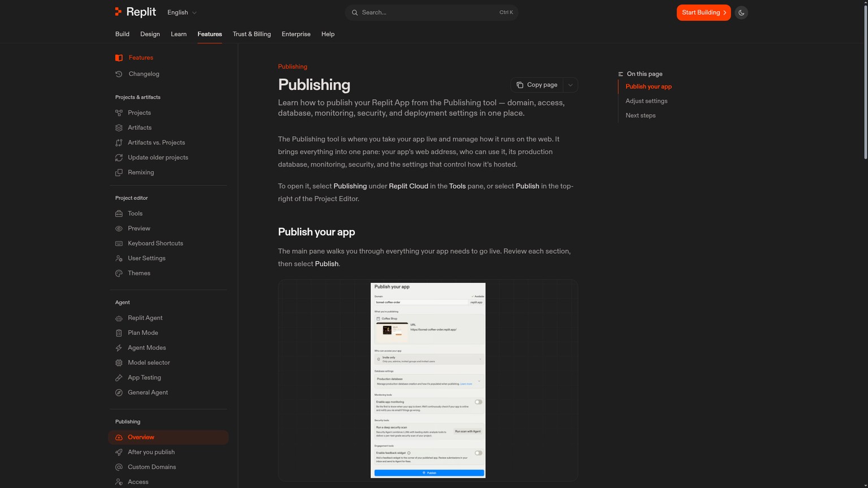The height and width of the screenshot is (488, 868).
Task: Click the Publish your app heading
Action: click(x=316, y=232)
